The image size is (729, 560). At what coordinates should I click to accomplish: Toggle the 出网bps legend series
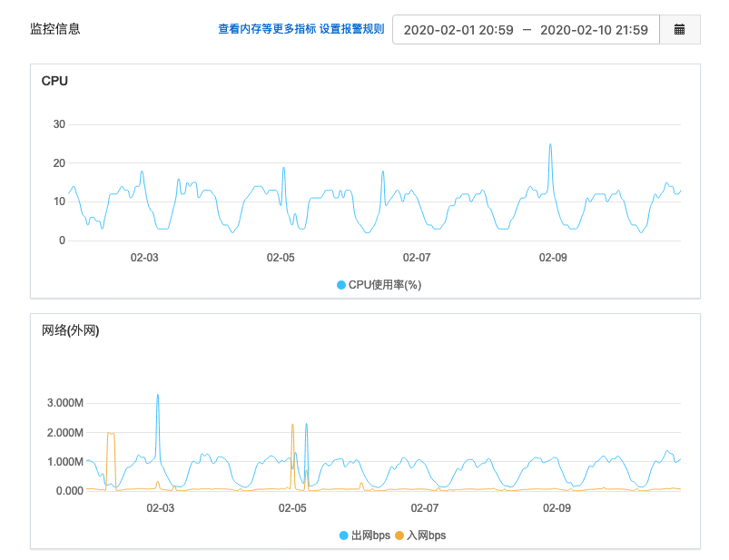(x=370, y=535)
